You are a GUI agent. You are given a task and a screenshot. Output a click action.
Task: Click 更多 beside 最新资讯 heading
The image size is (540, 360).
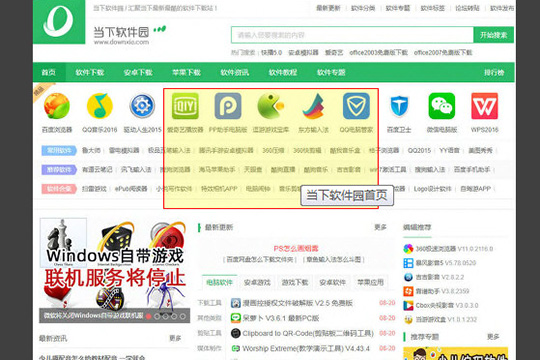175,338
